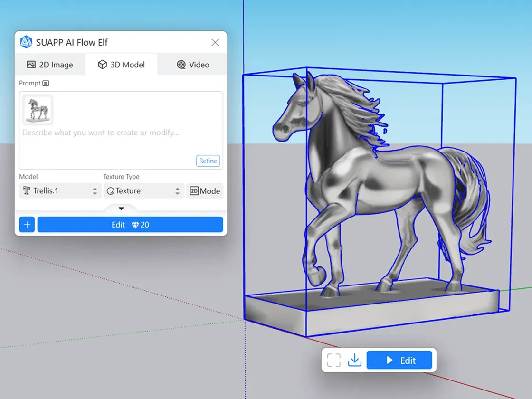Expand the Texture Type dropdown

[x=143, y=191]
